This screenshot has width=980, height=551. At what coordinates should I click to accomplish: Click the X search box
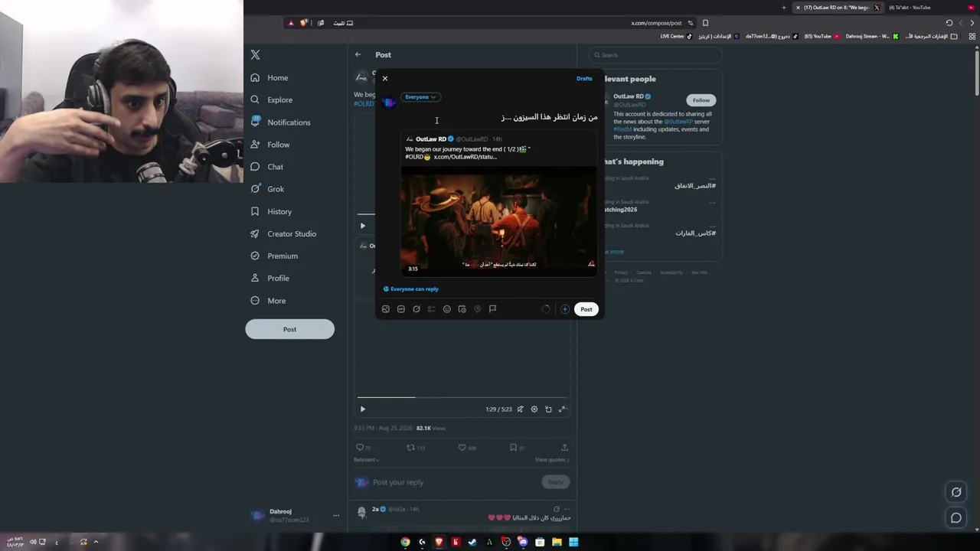(x=655, y=55)
